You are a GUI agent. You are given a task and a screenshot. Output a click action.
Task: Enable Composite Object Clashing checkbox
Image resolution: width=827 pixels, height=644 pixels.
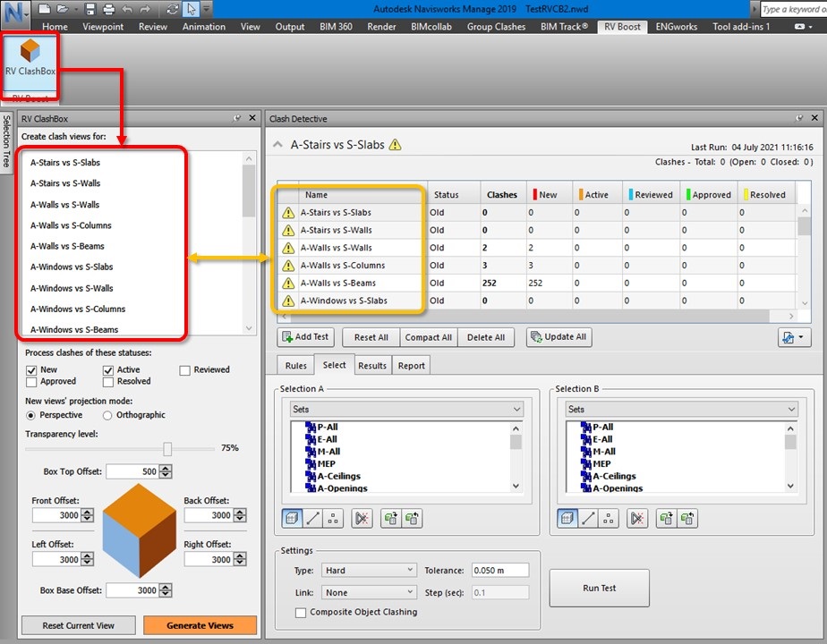click(301, 613)
